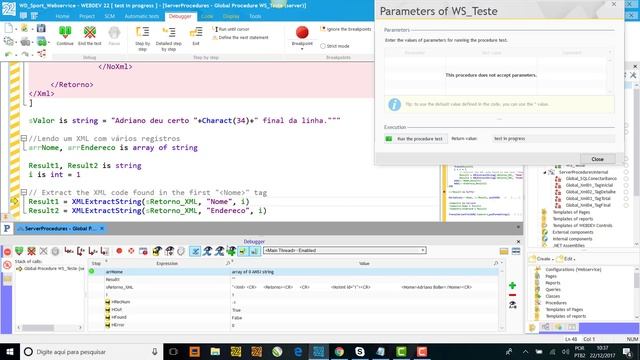This screenshot has width=640, height=360.
Task: Click the Save icon in quick toolbar
Action: (41, 28)
